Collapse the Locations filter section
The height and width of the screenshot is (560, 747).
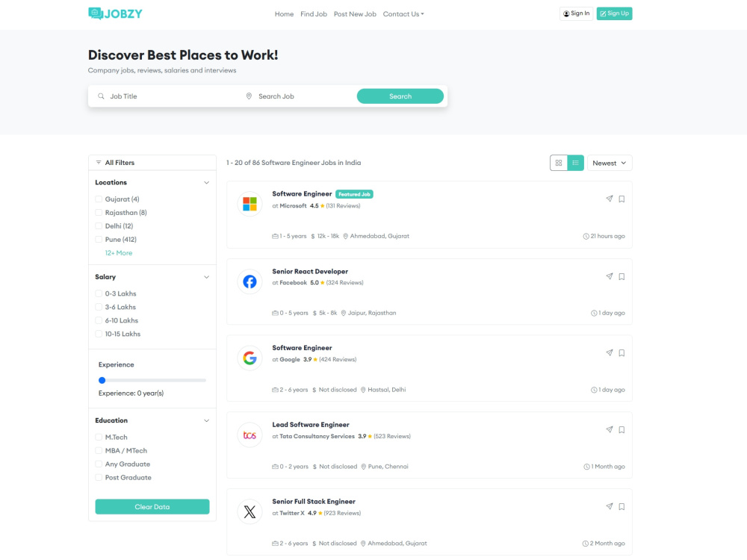(x=206, y=182)
